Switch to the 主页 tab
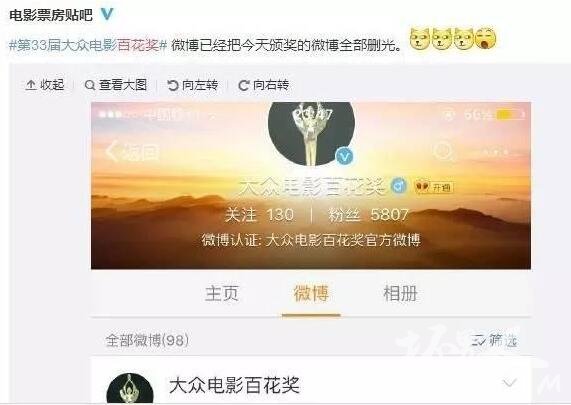 click(x=222, y=294)
